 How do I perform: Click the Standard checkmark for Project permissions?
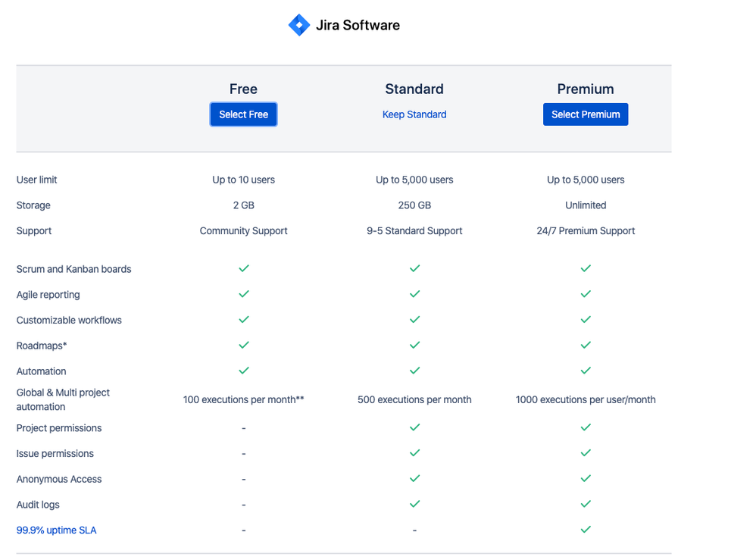tap(414, 427)
